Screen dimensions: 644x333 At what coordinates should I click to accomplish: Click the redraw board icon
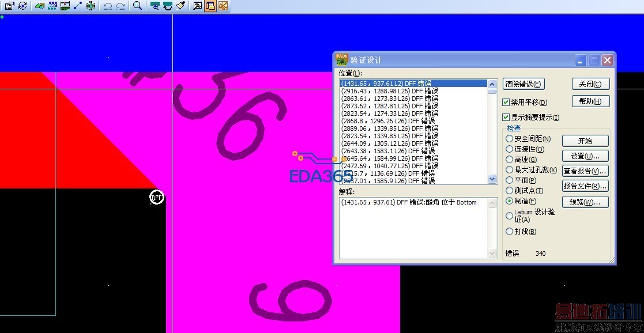click(x=168, y=6)
